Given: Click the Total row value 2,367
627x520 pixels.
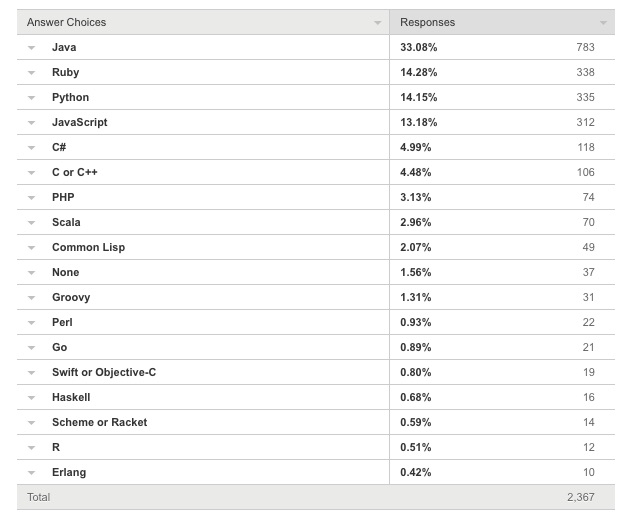Looking at the screenshot, I should (x=581, y=497).
